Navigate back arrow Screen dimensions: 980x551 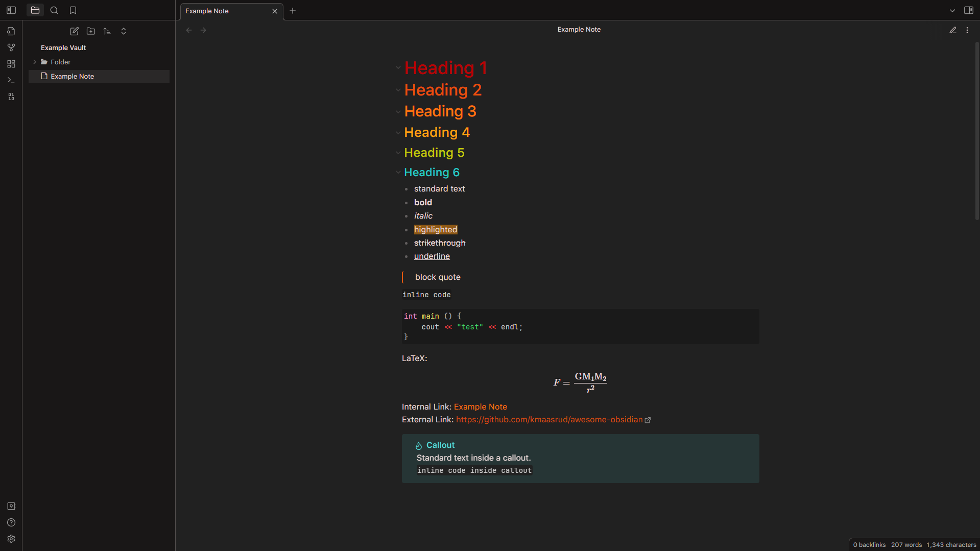(189, 30)
